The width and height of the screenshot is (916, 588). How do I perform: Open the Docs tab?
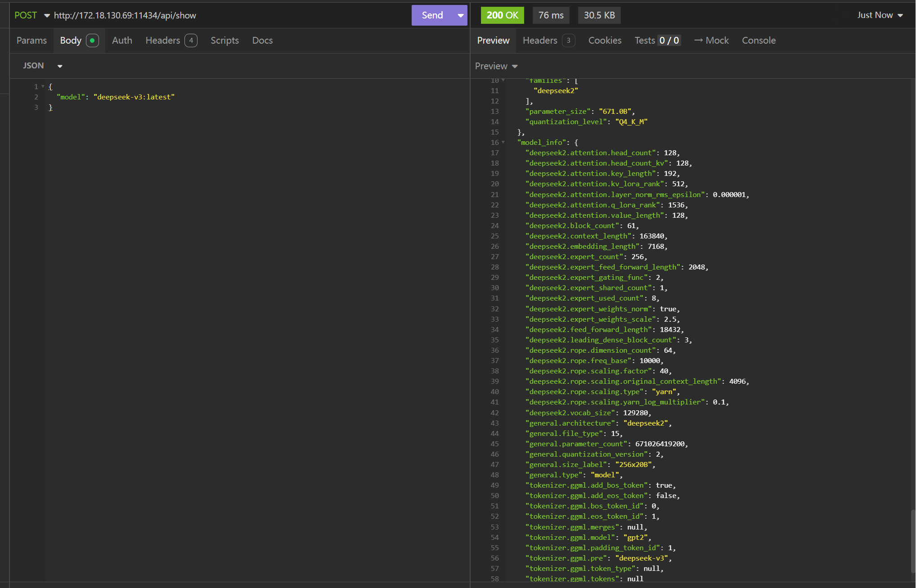(x=262, y=40)
